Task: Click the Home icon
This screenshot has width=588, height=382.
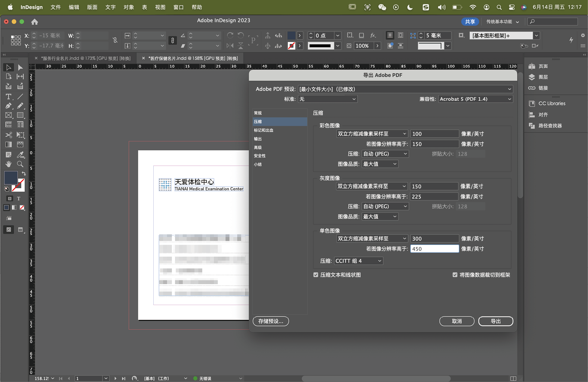Action: click(34, 22)
